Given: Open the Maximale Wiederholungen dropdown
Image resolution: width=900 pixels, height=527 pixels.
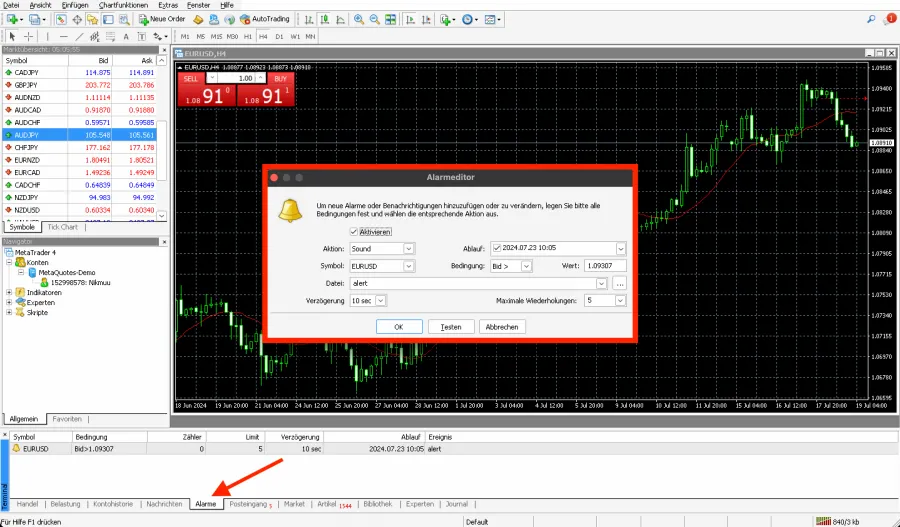Looking at the screenshot, I should pos(620,301).
